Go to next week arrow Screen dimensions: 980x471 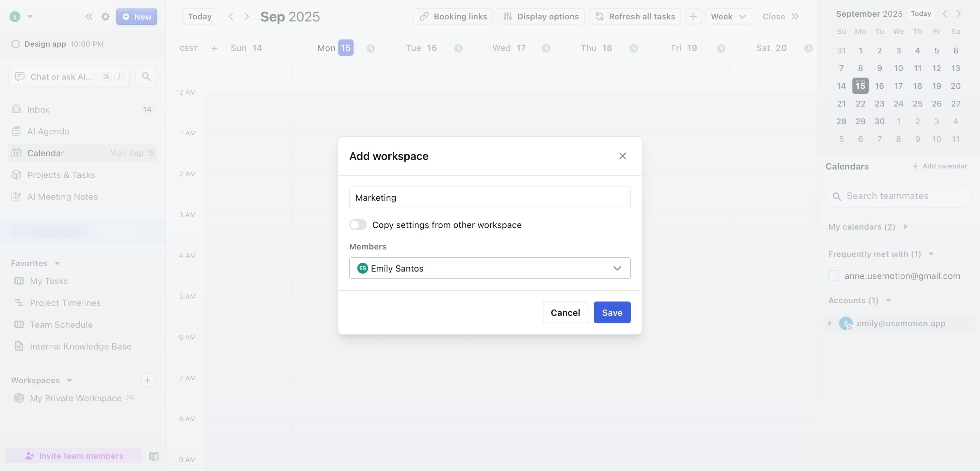[x=246, y=16]
